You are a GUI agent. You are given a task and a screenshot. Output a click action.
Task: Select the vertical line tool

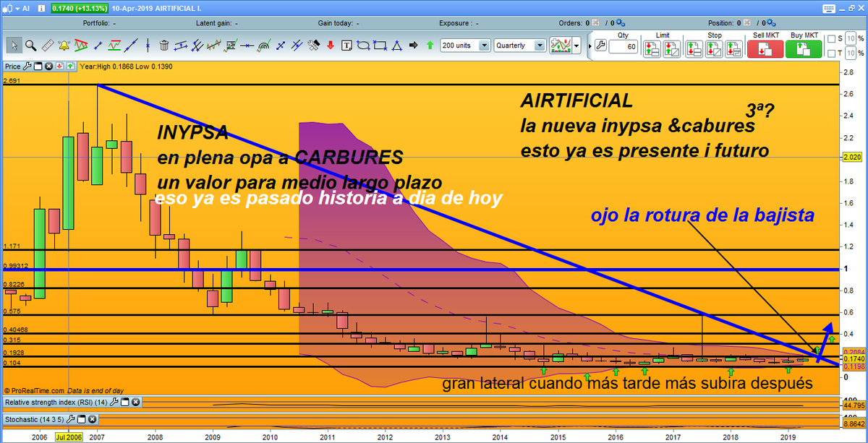coord(148,46)
